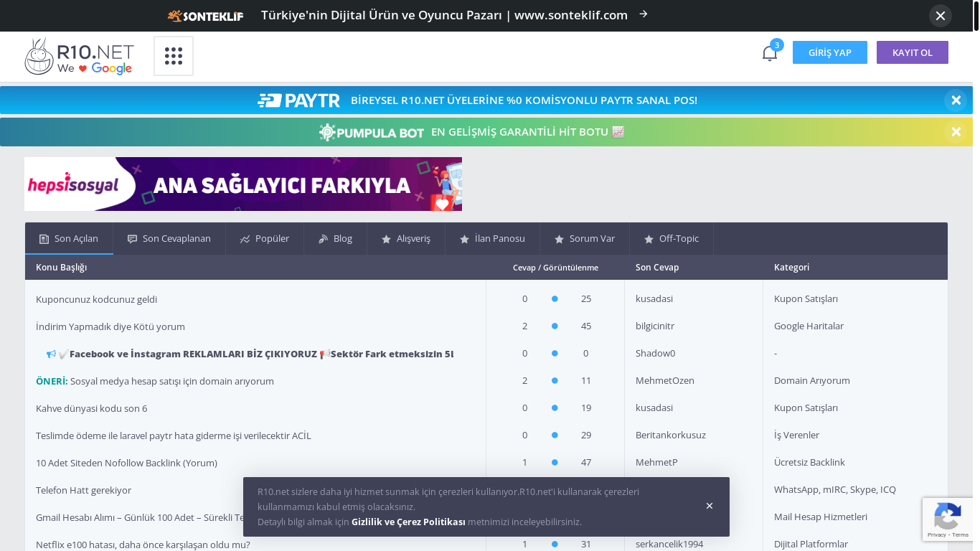Screen dimensions: 980x551
Task: Select the Alışveriş tab
Action: 406,238
